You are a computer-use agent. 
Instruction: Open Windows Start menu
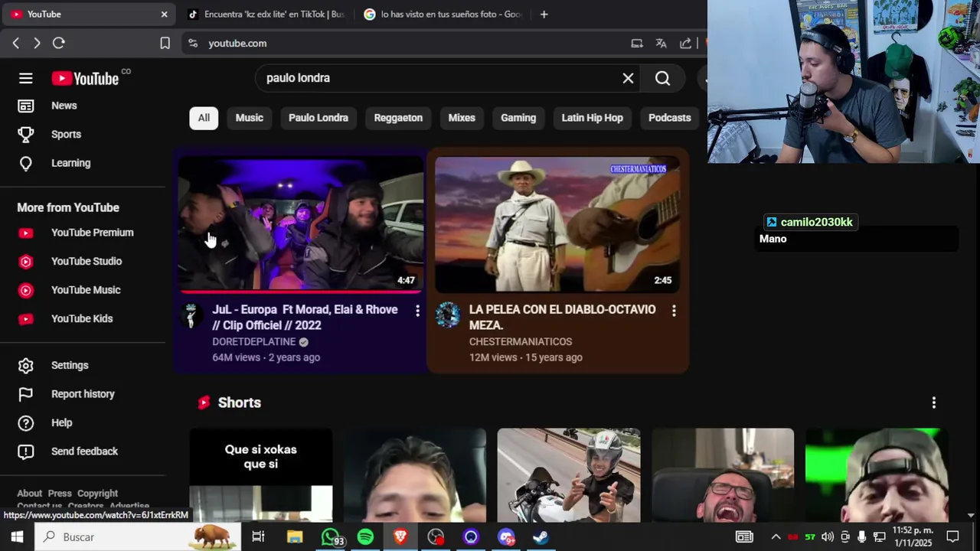pyautogui.click(x=17, y=537)
